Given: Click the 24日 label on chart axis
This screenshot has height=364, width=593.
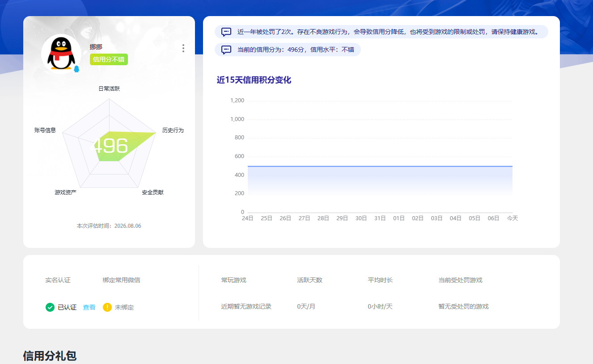Looking at the screenshot, I should click(247, 218).
